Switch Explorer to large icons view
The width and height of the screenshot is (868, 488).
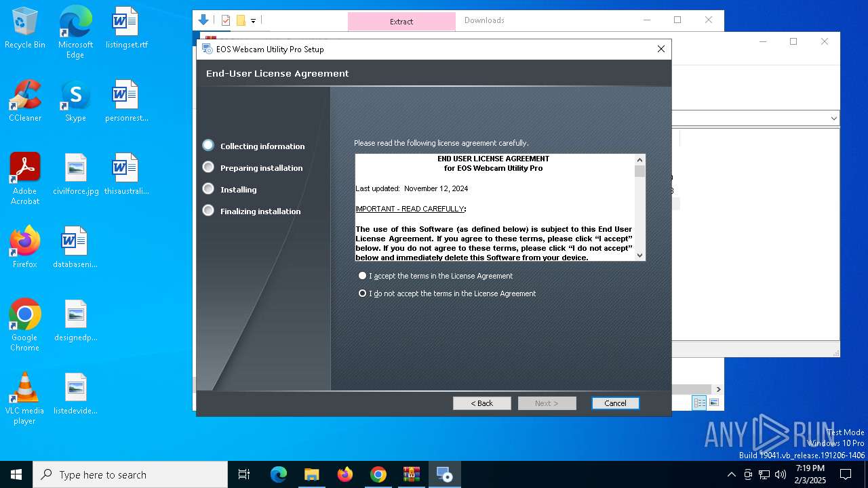point(713,403)
